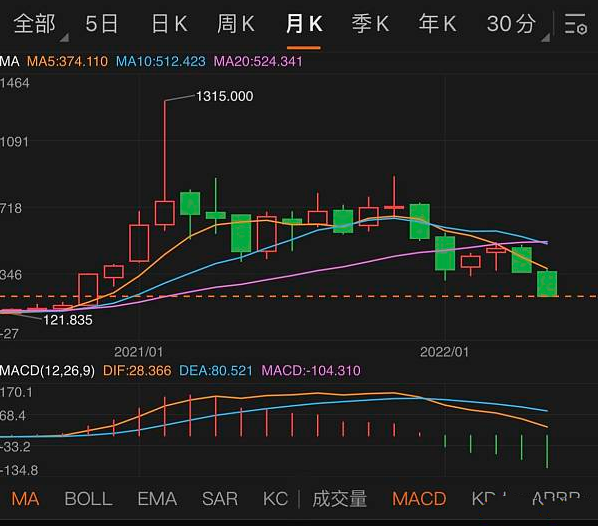
Task: Select the 月K monthly chart tab
Action: pos(304,24)
